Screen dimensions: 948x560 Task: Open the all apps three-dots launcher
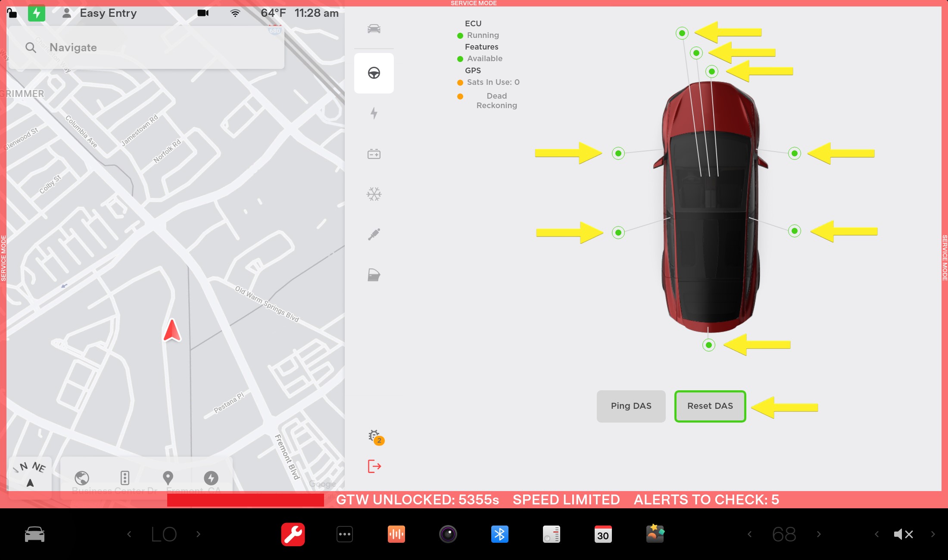point(345,534)
